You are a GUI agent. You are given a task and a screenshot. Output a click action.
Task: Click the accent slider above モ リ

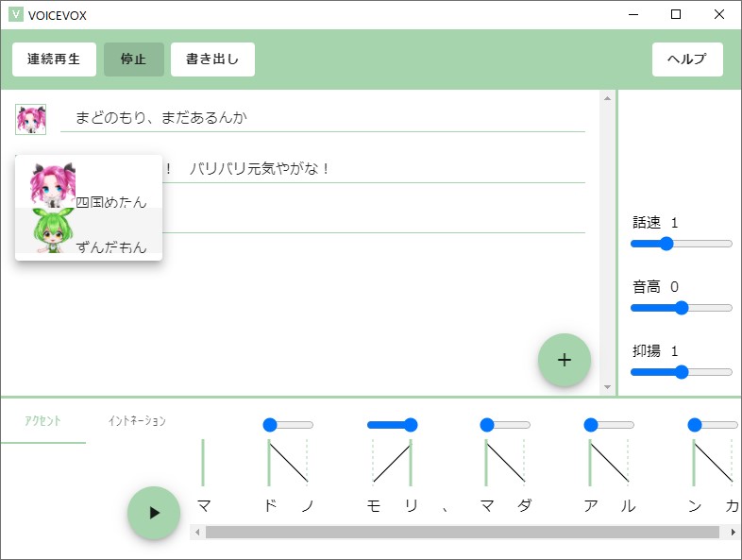click(x=393, y=425)
